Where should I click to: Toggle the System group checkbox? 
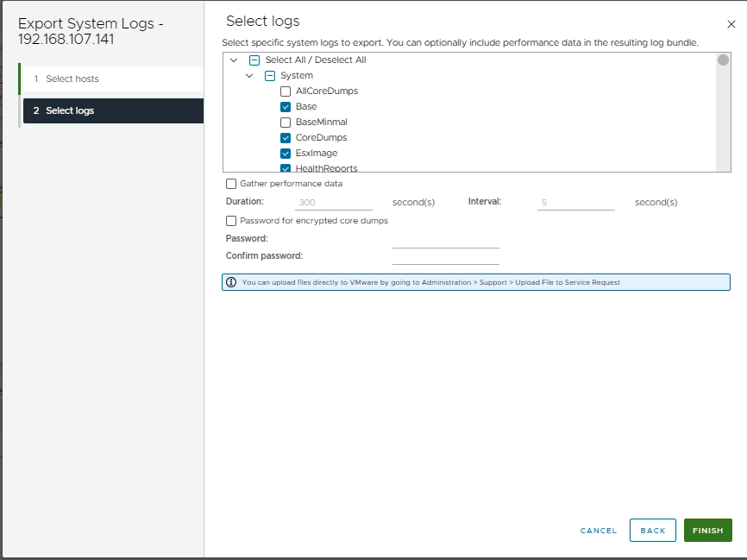[270, 76]
